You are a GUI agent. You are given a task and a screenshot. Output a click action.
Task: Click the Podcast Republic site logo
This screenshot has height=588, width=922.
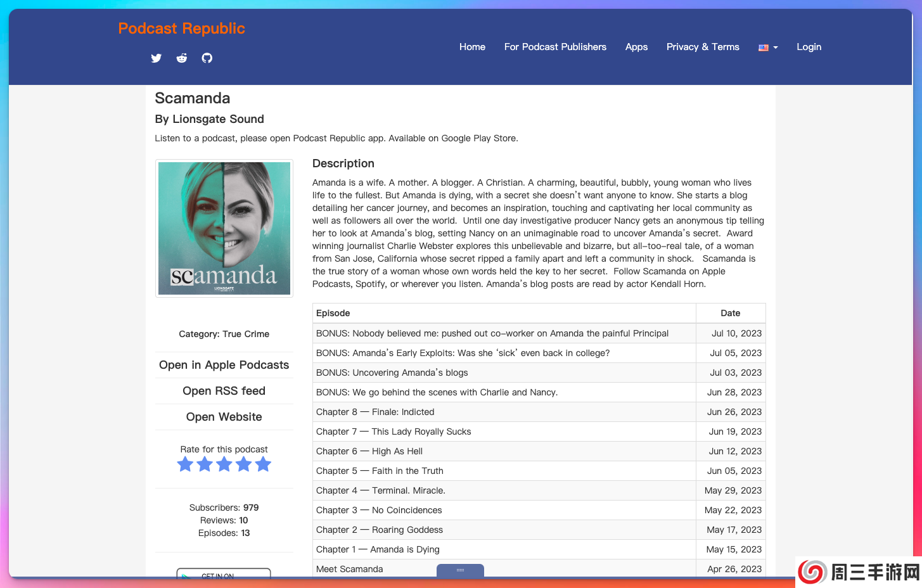coord(181,29)
